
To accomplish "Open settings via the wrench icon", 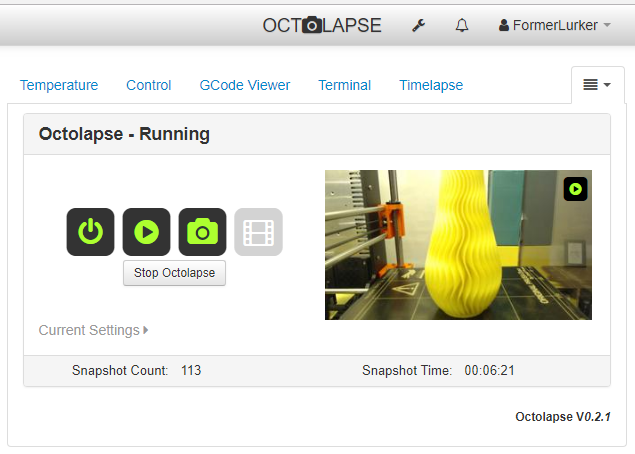I will (x=418, y=26).
